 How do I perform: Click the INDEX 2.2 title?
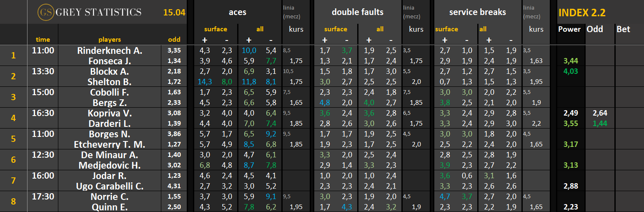point(581,13)
